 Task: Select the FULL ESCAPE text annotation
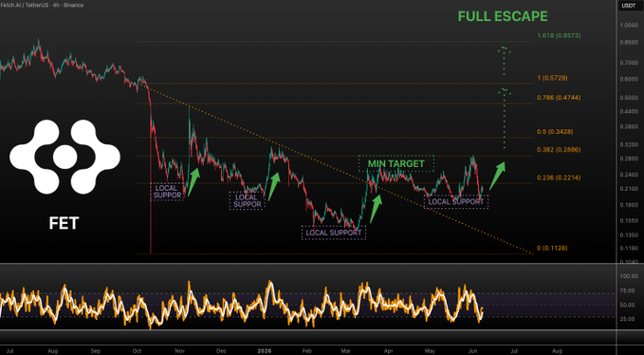tap(503, 16)
